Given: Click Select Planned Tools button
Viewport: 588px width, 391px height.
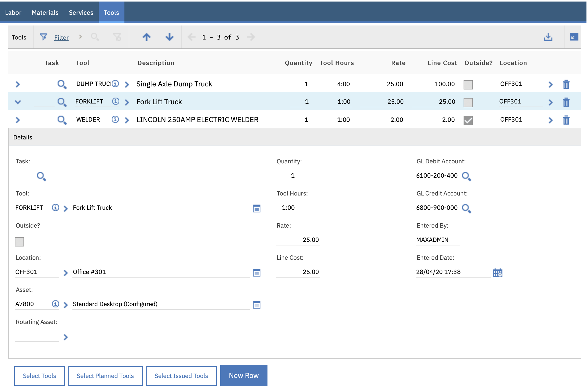Looking at the screenshot, I should tap(105, 375).
